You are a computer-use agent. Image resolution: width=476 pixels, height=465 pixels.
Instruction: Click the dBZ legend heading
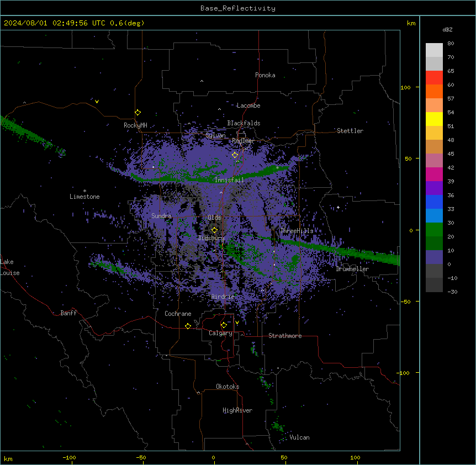447,30
